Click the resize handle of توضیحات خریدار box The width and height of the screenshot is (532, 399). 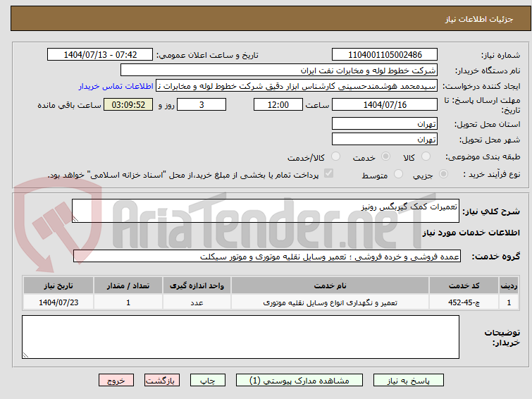tap(25, 355)
